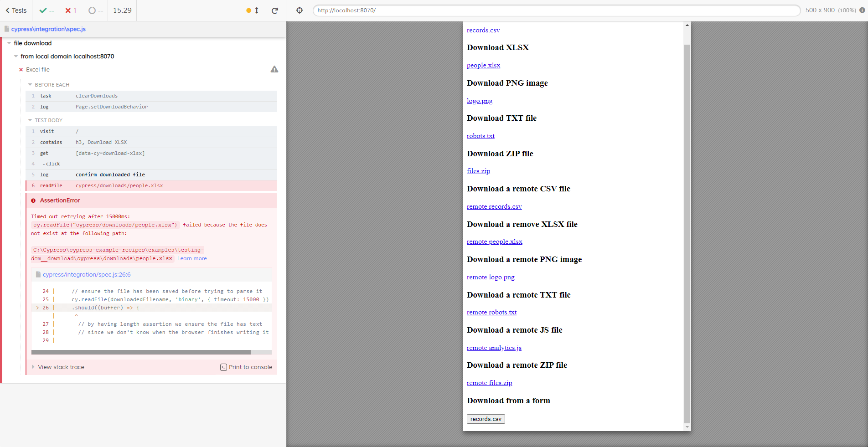This screenshot has width=868, height=447.
Task: Select the '-click' command row
Action: point(151,164)
